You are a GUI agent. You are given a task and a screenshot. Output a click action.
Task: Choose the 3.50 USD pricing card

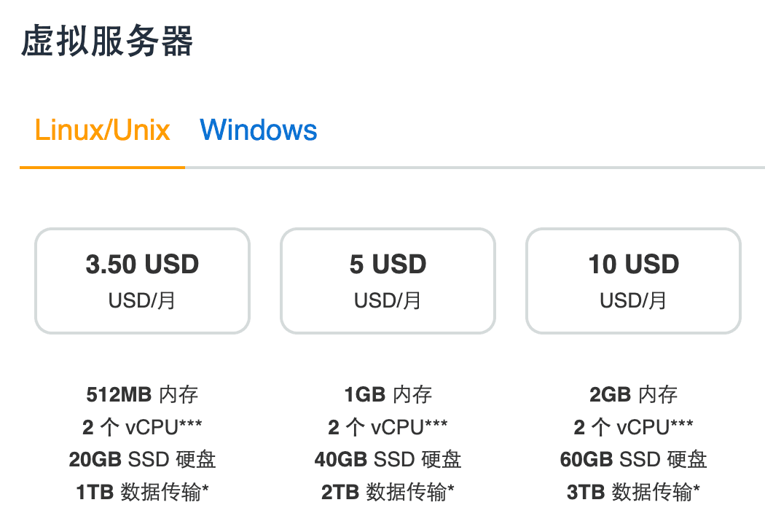coord(143,281)
